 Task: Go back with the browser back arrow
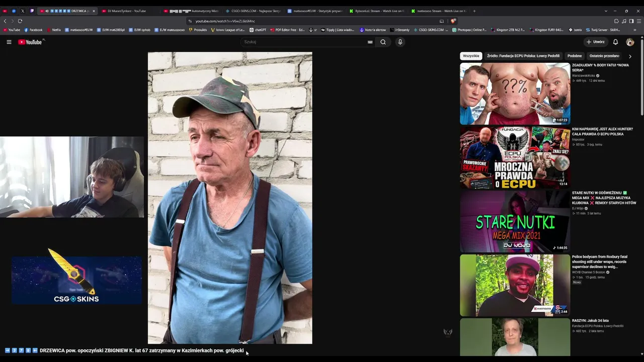click(x=5, y=21)
